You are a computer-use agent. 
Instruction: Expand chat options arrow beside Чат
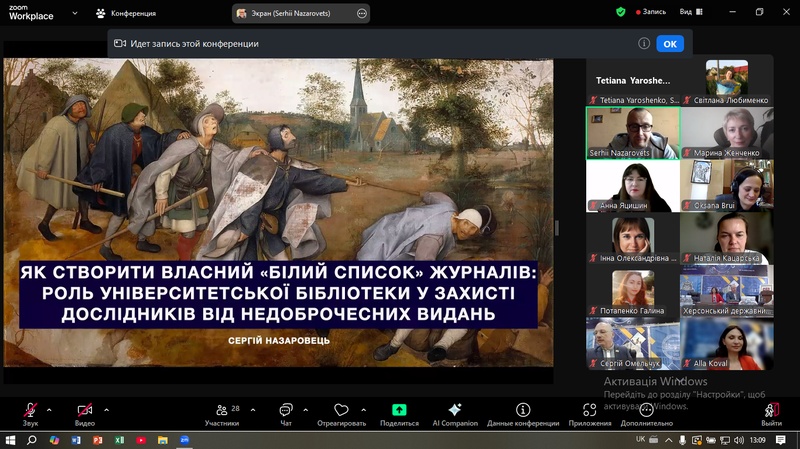pyautogui.click(x=306, y=410)
